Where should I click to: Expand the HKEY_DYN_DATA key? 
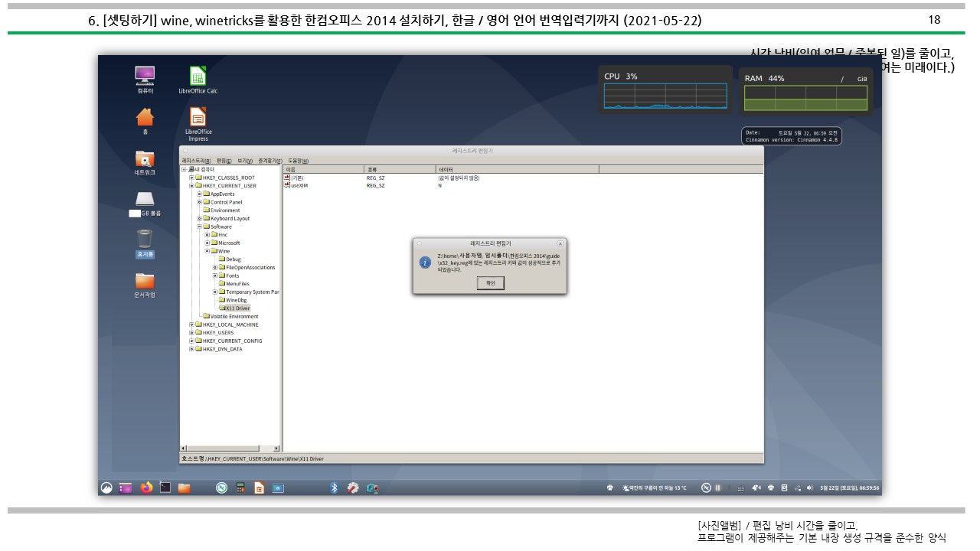(x=191, y=349)
